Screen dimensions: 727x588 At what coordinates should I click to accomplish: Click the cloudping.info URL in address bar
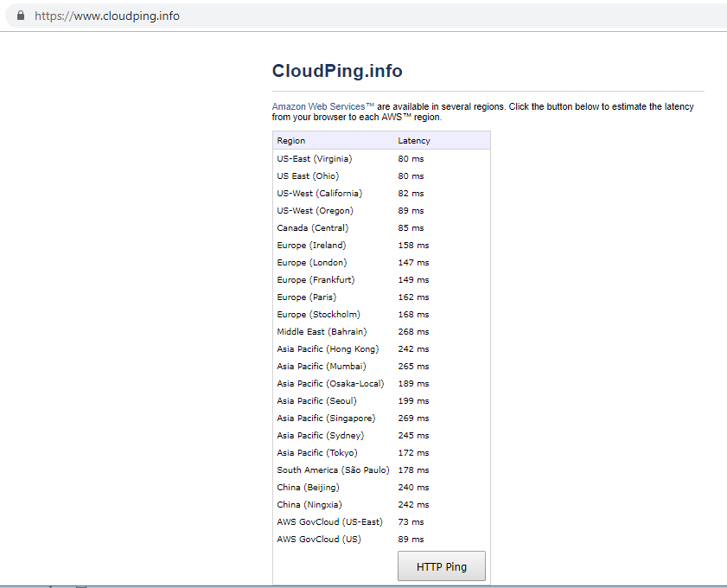(x=107, y=16)
